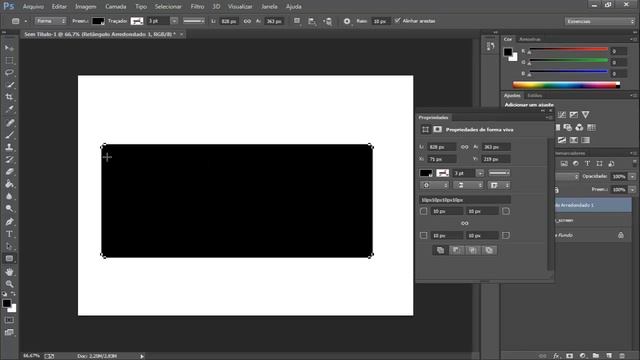640x360 pixels.
Task: Select the Rectangular Marquee tool
Action: (x=9, y=60)
